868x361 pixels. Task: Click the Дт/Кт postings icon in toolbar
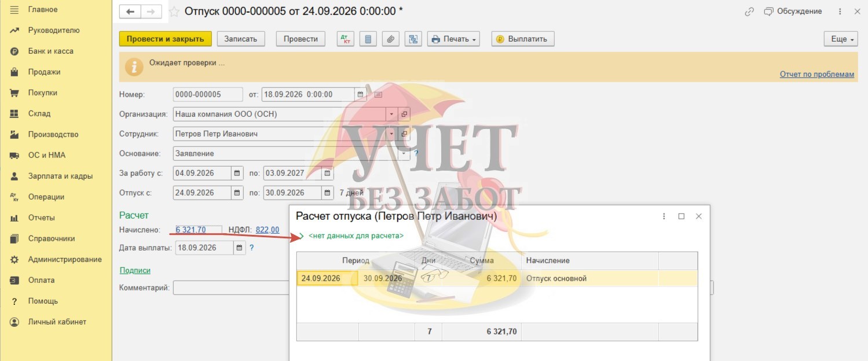346,39
